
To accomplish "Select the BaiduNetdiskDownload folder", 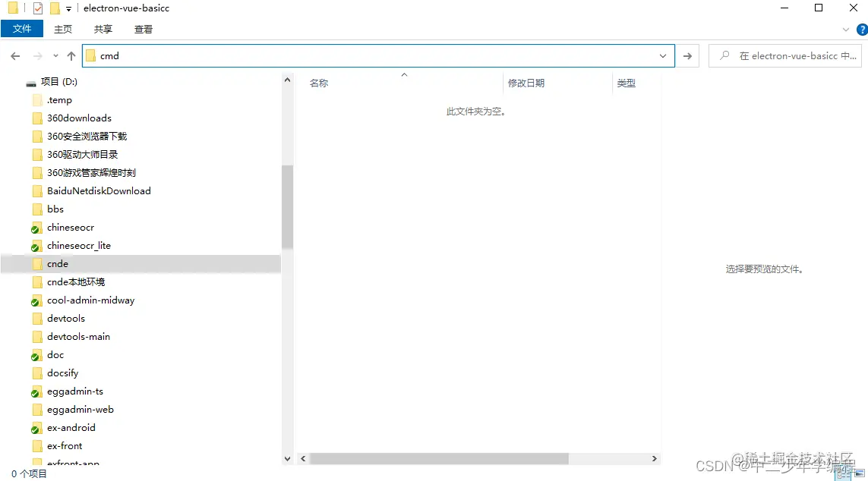I will coord(99,191).
